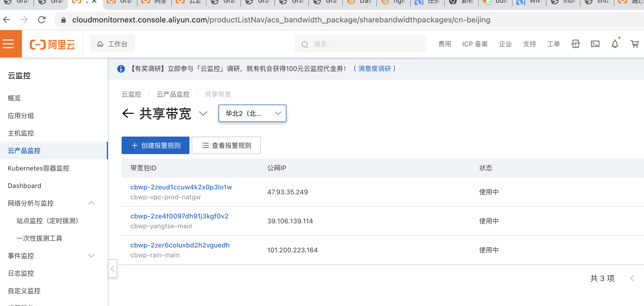Click 创建报警规则 button
Screen dimensions: 644x306
(x=156, y=145)
